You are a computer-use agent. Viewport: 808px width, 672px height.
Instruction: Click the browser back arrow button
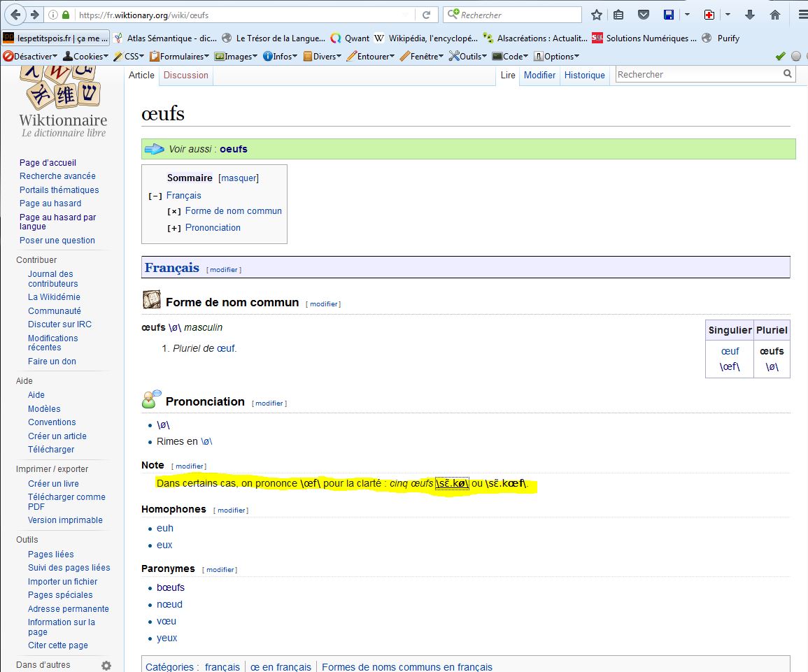[15, 15]
